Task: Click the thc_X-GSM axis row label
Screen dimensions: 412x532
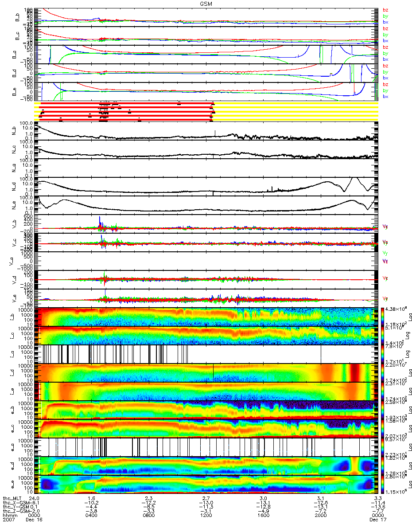Action: (x=16, y=502)
